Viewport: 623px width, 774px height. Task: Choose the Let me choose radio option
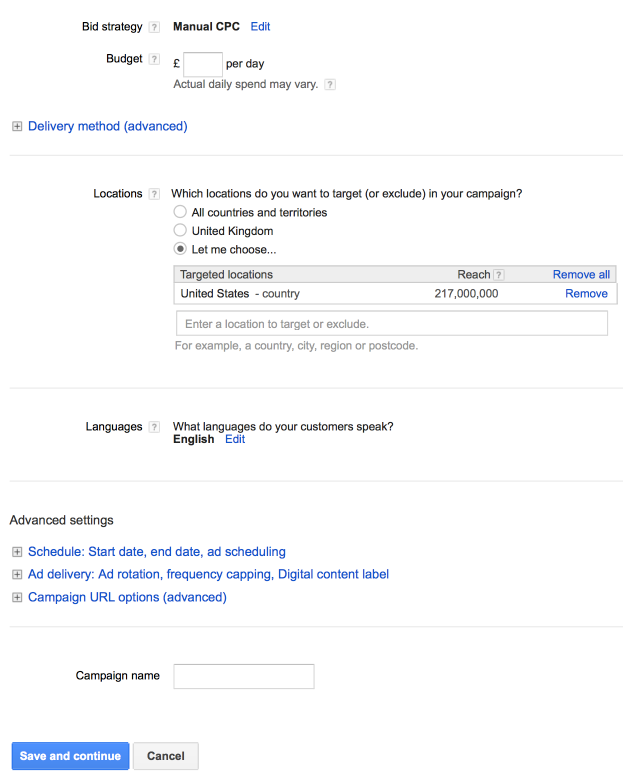(x=180, y=249)
